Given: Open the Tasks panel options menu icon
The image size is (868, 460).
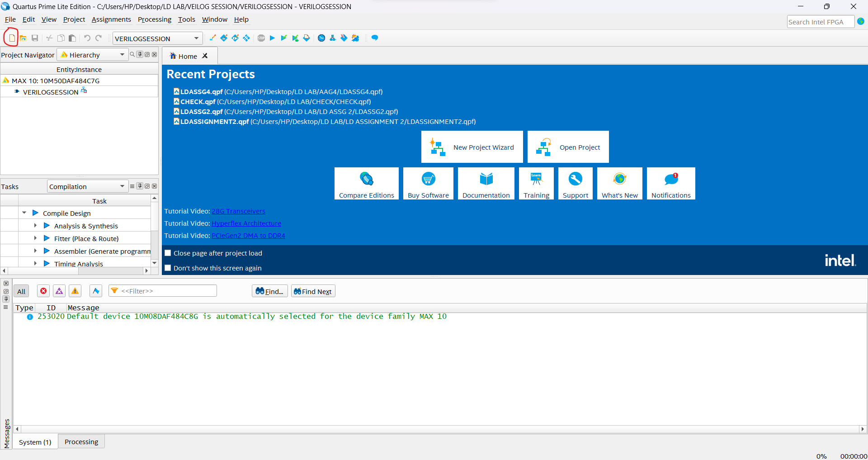Looking at the screenshot, I should tap(132, 186).
